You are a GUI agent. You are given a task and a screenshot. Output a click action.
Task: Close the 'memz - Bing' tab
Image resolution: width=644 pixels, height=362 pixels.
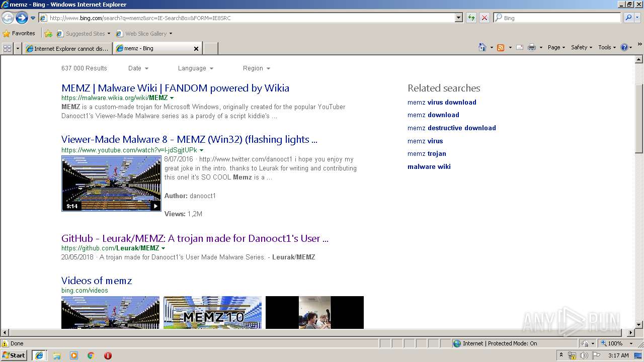coord(196,49)
